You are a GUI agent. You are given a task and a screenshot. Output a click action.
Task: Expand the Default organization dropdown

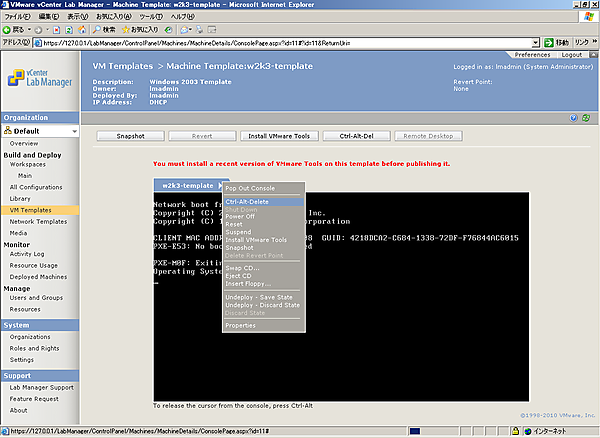75,131
